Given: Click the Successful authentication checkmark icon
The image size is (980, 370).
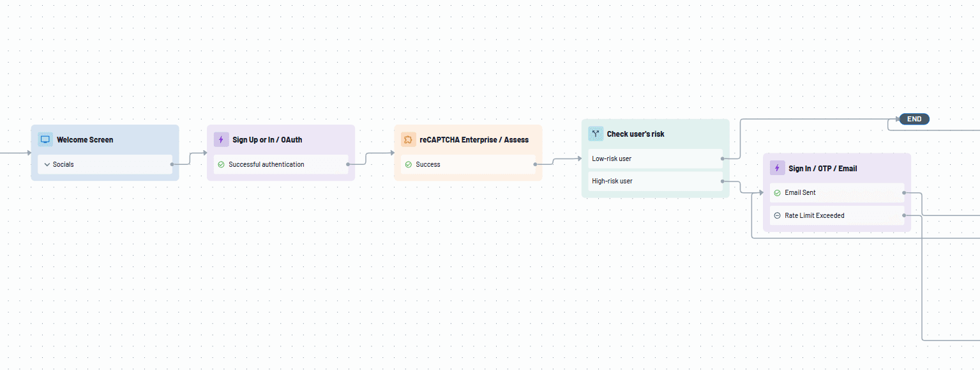Looking at the screenshot, I should [221, 164].
